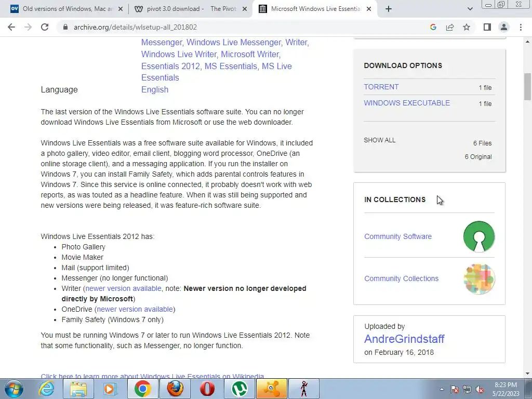Launch Firefox from taskbar
Screen dimensions: 532x399
point(175,389)
